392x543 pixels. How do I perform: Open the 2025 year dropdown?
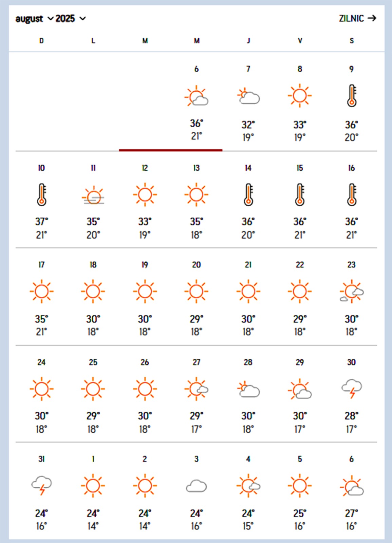[71, 19]
